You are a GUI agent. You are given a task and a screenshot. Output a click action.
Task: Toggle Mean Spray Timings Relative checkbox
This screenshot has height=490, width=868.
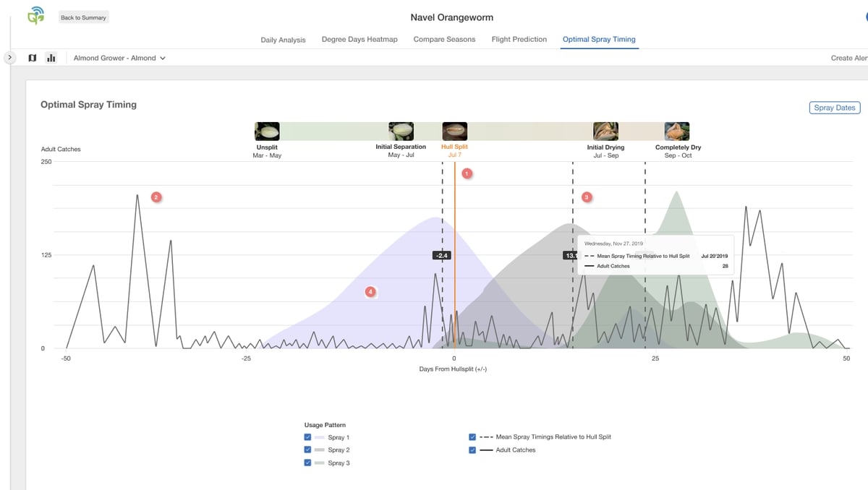pyautogui.click(x=472, y=437)
